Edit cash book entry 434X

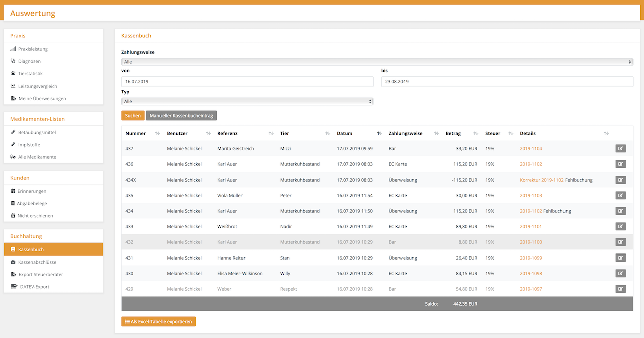[620, 180]
